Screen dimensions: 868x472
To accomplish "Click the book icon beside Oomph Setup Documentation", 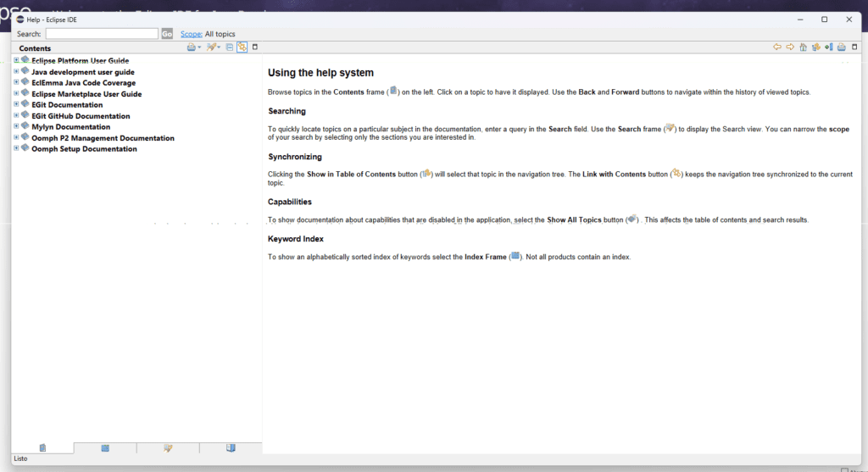I will click(x=25, y=147).
